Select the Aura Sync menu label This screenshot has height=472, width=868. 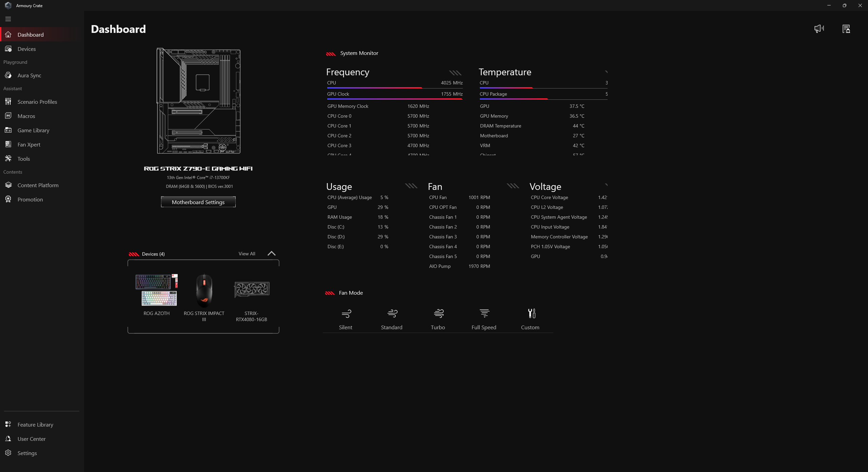click(x=29, y=75)
